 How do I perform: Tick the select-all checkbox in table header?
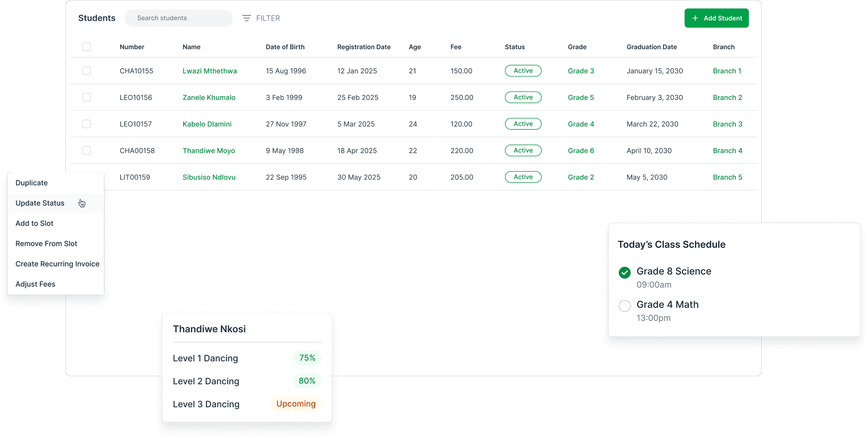[86, 47]
